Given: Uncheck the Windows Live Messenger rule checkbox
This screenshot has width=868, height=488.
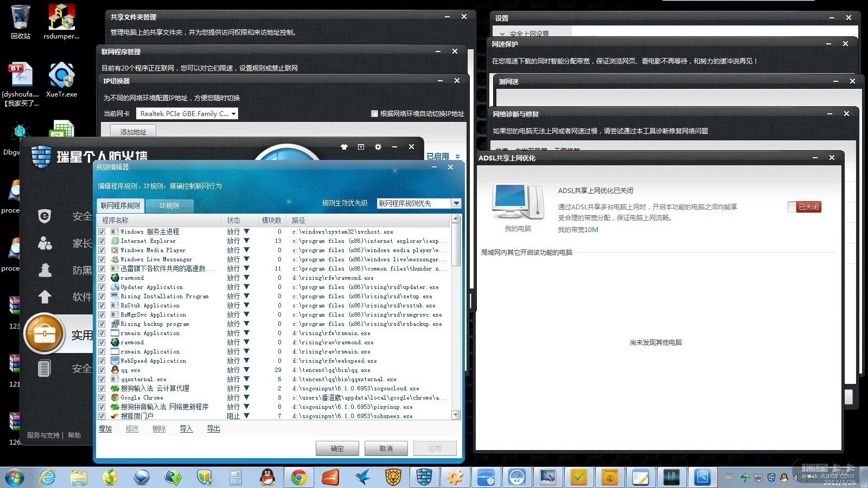Looking at the screenshot, I should point(101,260).
